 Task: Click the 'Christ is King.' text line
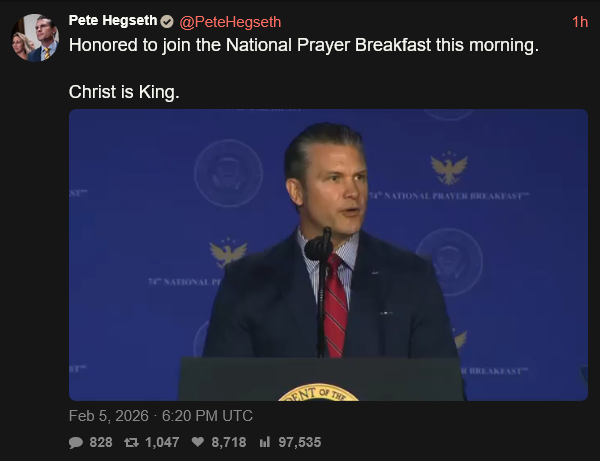click(x=123, y=92)
